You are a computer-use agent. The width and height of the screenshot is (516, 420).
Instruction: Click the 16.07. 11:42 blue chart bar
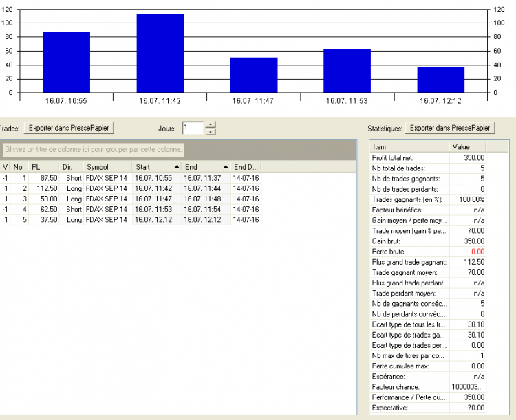160,54
